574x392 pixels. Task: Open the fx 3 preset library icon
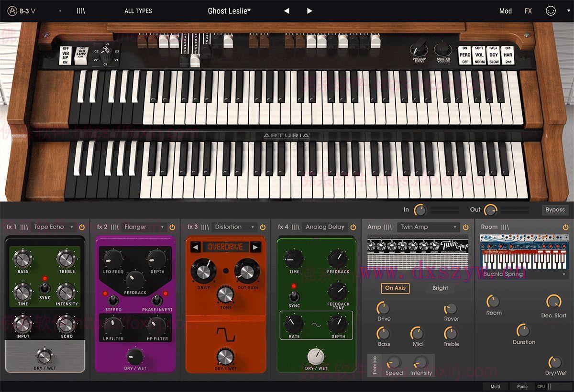[205, 227]
